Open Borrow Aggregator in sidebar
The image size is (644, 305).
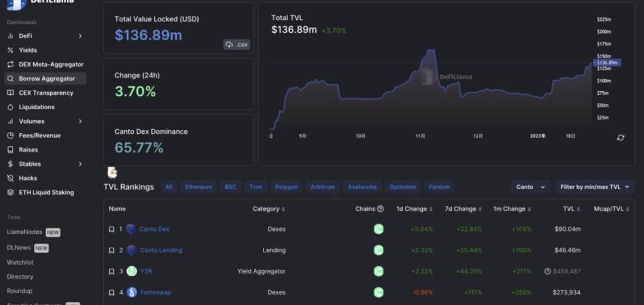click(x=46, y=79)
